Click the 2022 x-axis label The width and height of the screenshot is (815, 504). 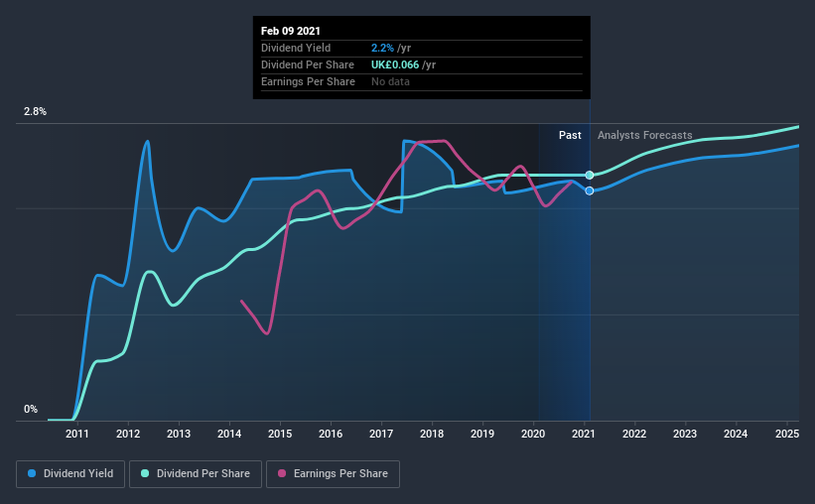tap(634, 434)
